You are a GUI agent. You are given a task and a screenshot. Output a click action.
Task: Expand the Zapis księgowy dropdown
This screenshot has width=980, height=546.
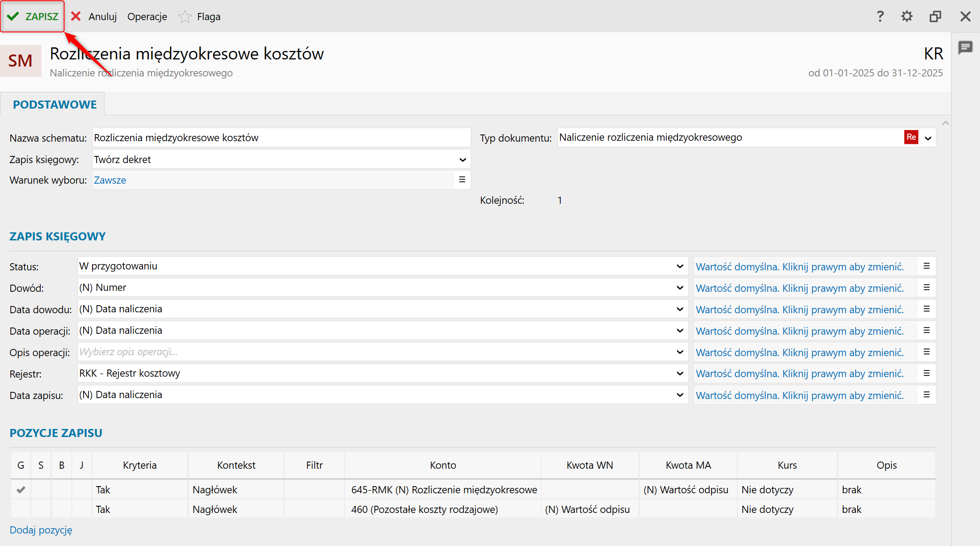[463, 160]
